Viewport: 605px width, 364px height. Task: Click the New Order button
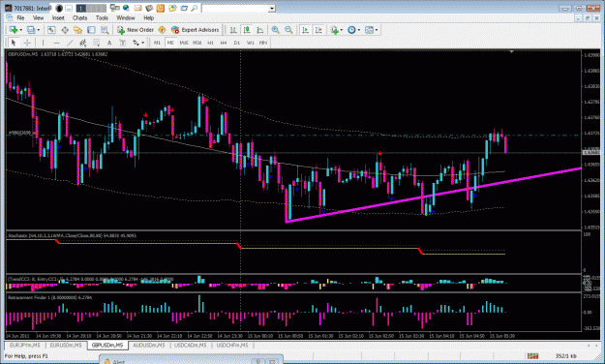click(136, 30)
